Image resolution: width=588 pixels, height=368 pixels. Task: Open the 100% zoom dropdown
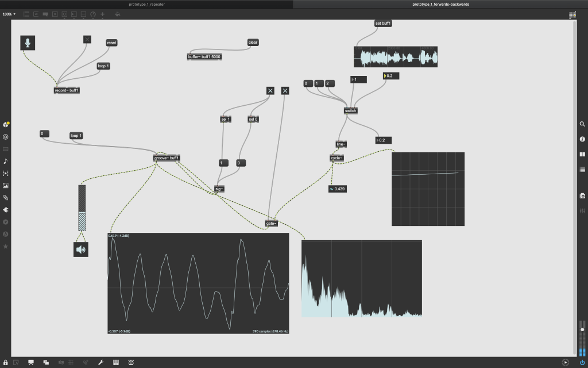(9, 14)
